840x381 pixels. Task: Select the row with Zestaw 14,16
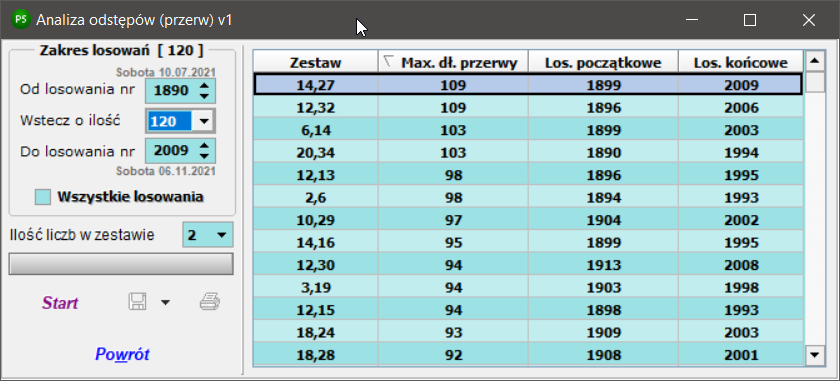click(528, 242)
